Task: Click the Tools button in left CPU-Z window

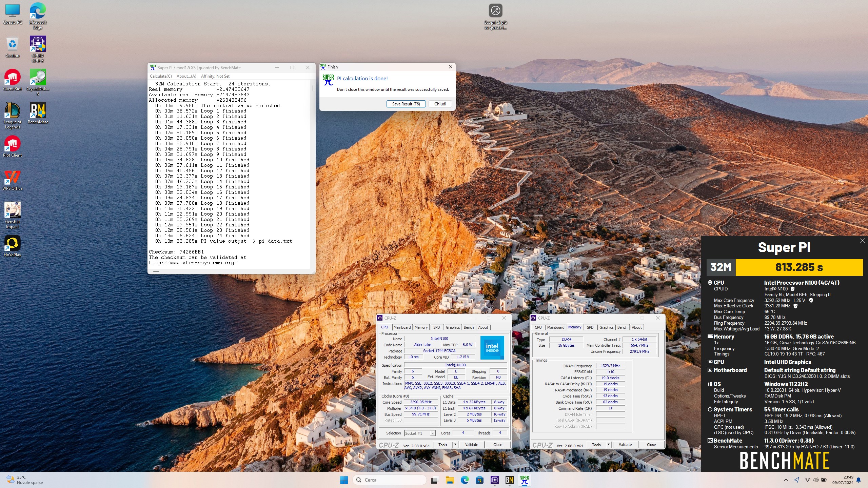Action: [x=442, y=445]
